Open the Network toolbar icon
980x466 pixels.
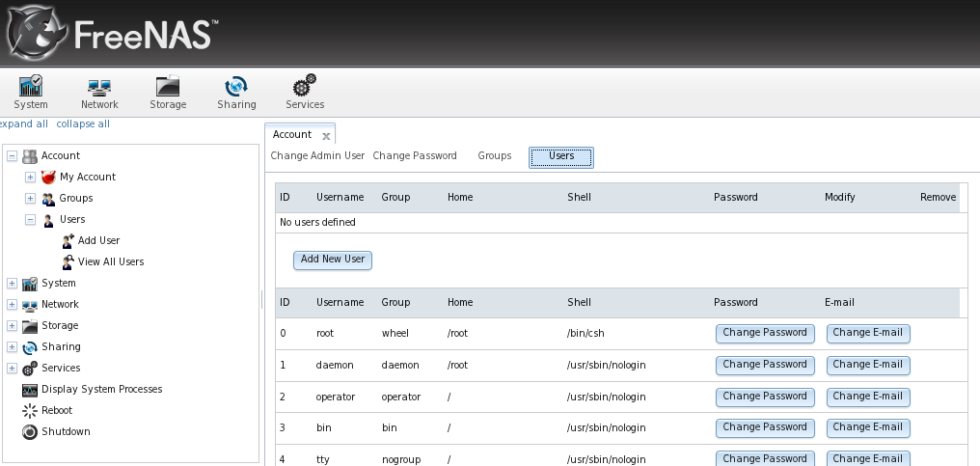click(99, 86)
